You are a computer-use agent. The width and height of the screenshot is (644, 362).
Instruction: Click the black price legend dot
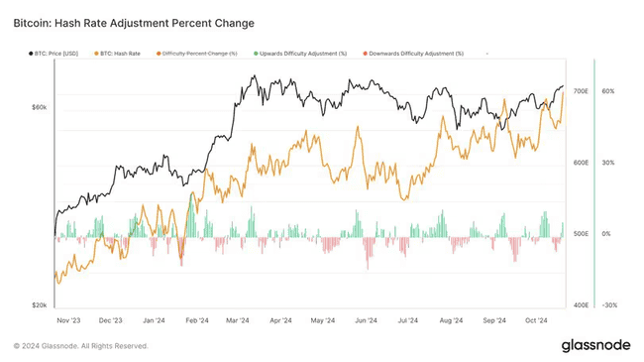point(31,54)
